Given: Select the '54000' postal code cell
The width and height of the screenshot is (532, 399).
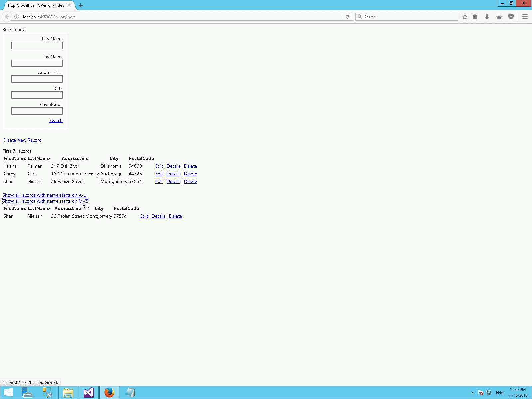Looking at the screenshot, I should tap(135, 166).
